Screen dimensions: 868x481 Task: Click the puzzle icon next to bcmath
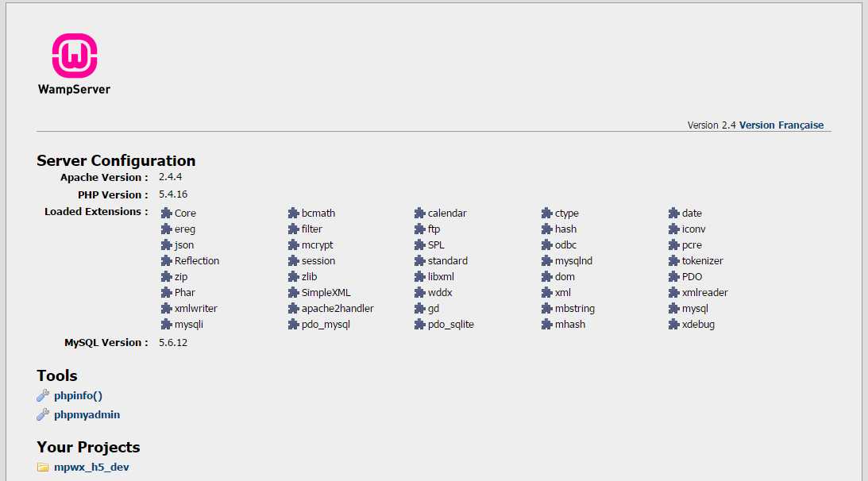(x=293, y=213)
